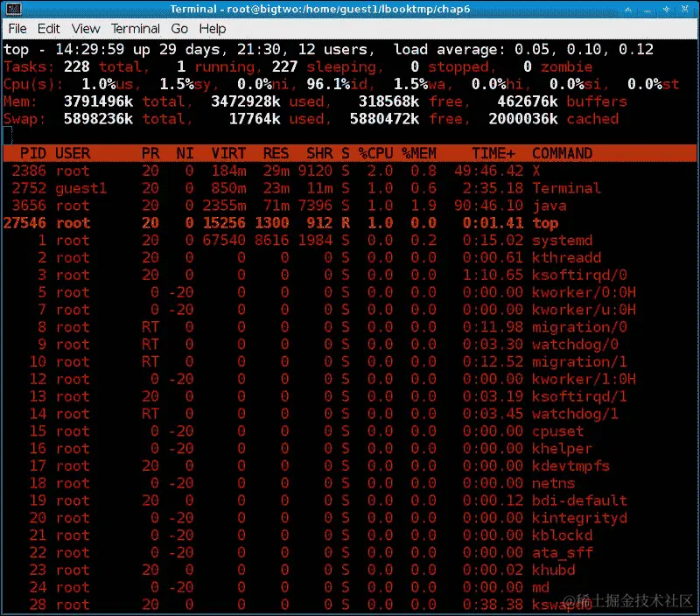Click the roll-up arrow button in title bar

tap(628, 9)
